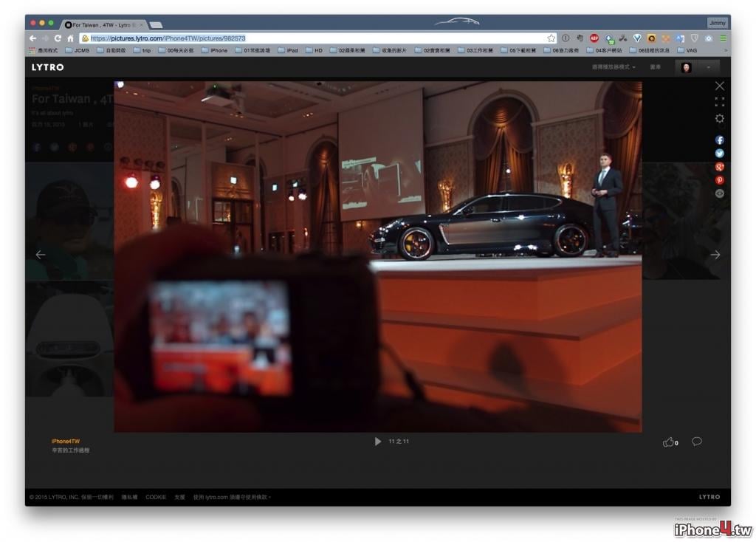
Task: Open the iPhone4TW author link
Action: point(66,442)
